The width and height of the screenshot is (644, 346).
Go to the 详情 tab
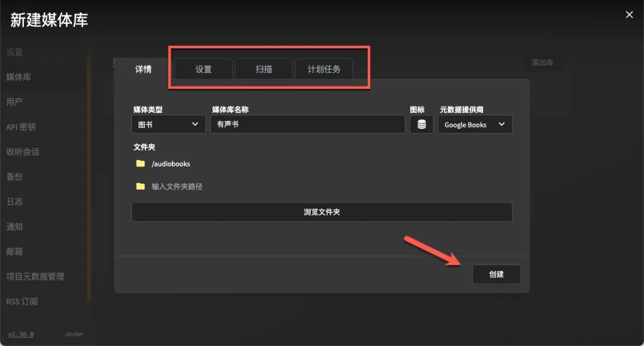click(x=143, y=69)
